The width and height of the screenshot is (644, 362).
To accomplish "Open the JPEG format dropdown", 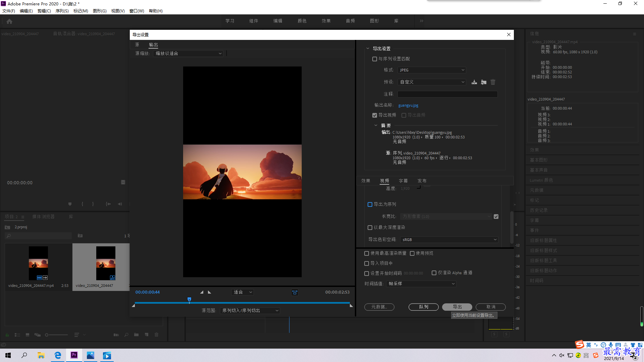I will coord(431,70).
